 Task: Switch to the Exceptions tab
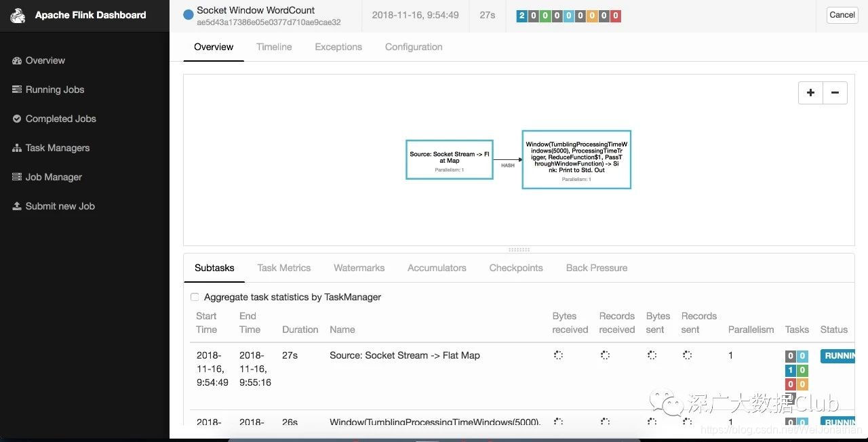pos(338,47)
